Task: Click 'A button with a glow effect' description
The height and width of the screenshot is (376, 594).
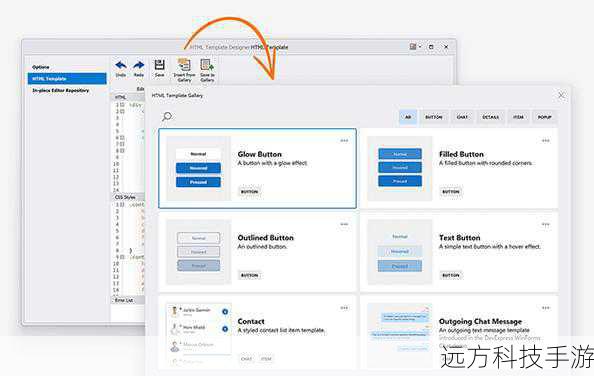Action: click(273, 163)
